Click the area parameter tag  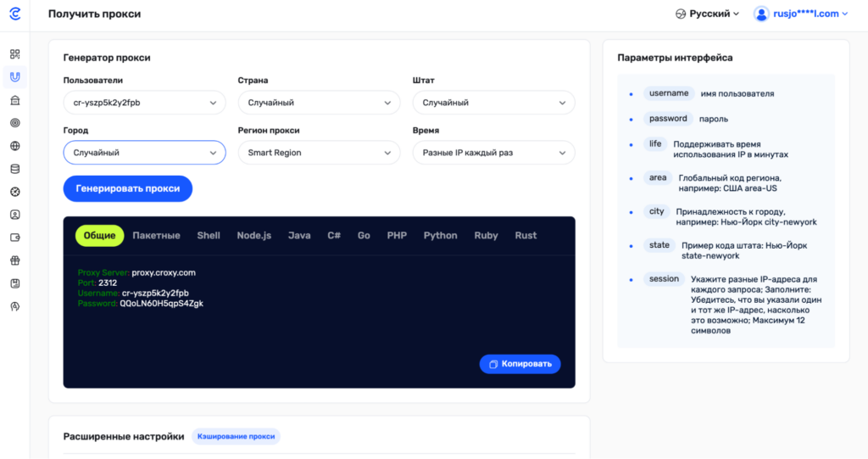(x=658, y=178)
